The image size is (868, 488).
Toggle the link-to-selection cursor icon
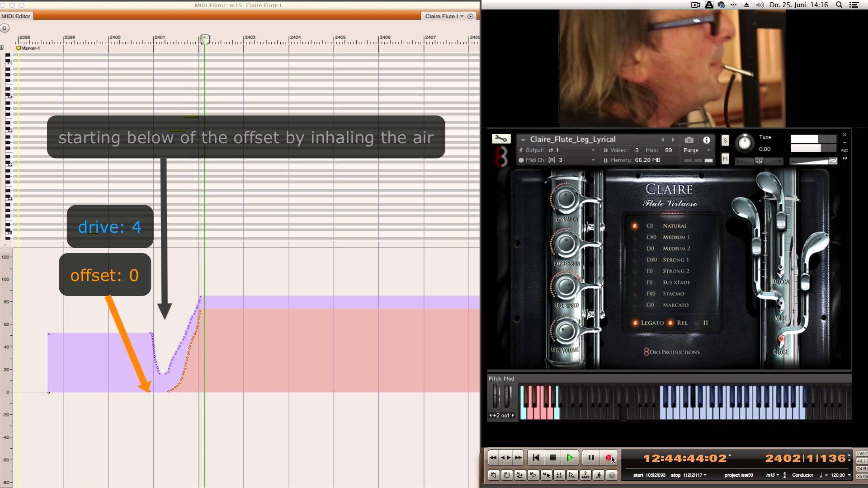(546, 475)
